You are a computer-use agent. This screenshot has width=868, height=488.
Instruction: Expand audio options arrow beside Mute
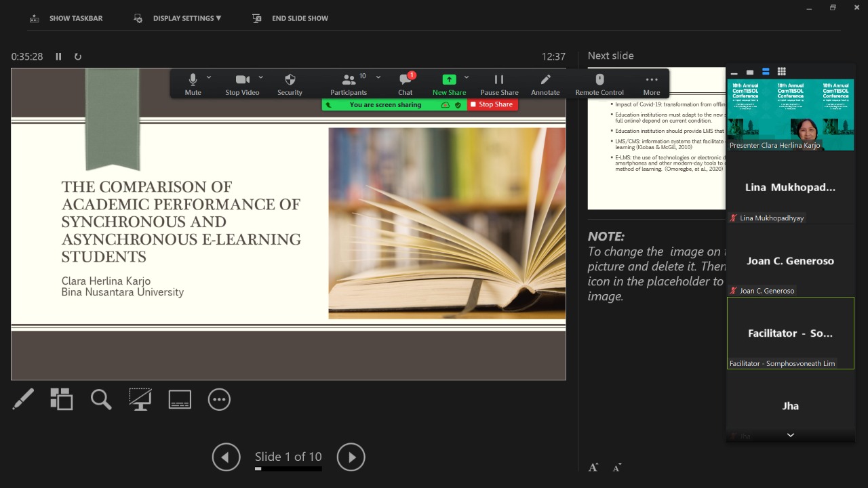point(209,77)
